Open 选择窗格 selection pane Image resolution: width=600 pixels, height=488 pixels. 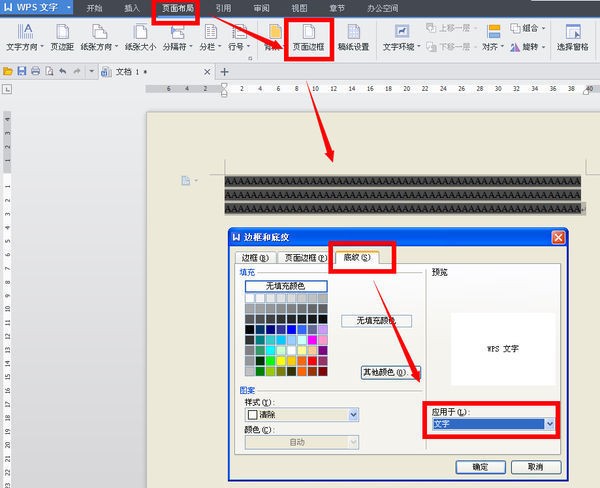pyautogui.click(x=572, y=38)
